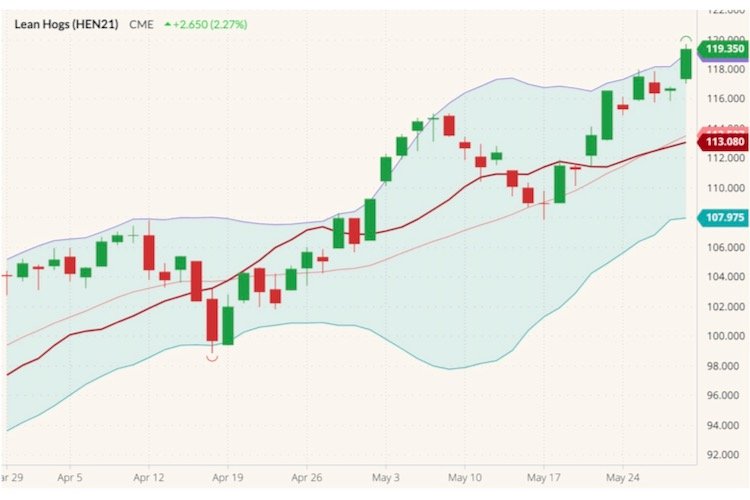
Task: Click the green arc marker above latest candle
Action: (x=687, y=39)
